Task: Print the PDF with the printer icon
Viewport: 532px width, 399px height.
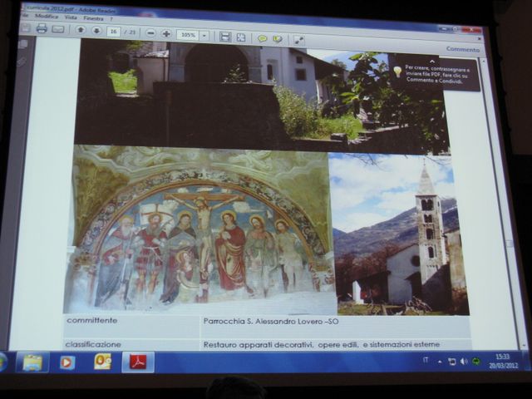Action: [x=42, y=28]
